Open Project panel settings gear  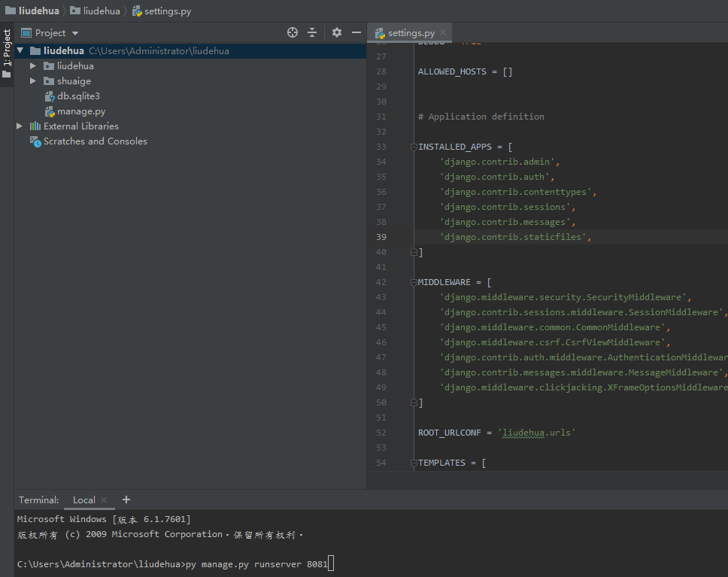coord(337,32)
